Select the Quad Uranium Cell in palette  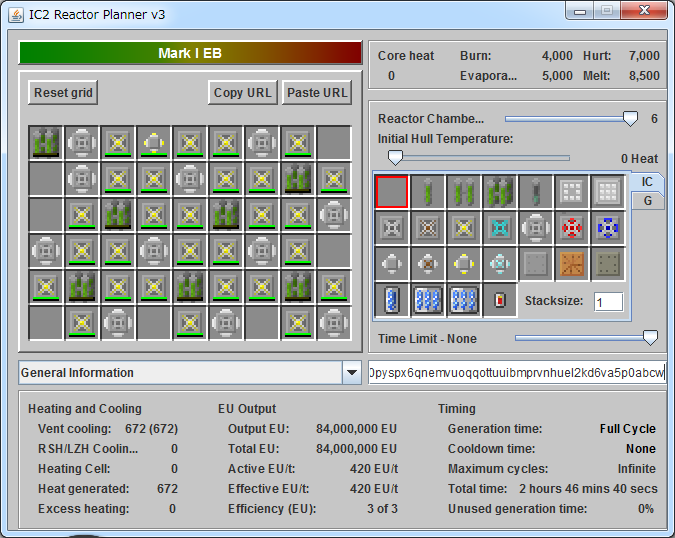[500, 192]
